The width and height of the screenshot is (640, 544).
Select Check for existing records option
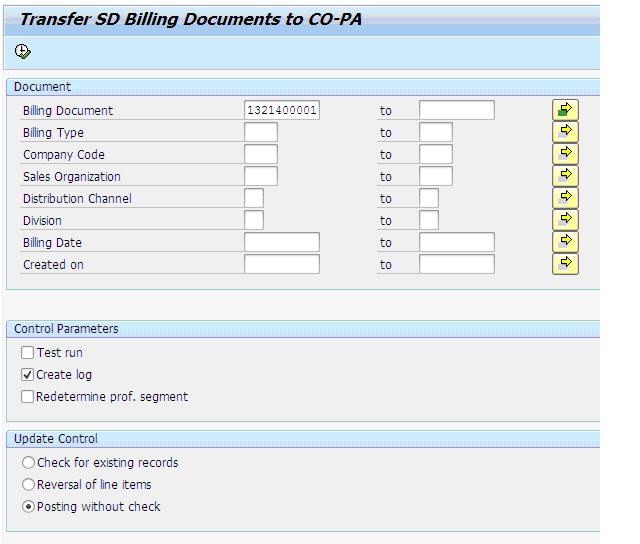[28, 463]
